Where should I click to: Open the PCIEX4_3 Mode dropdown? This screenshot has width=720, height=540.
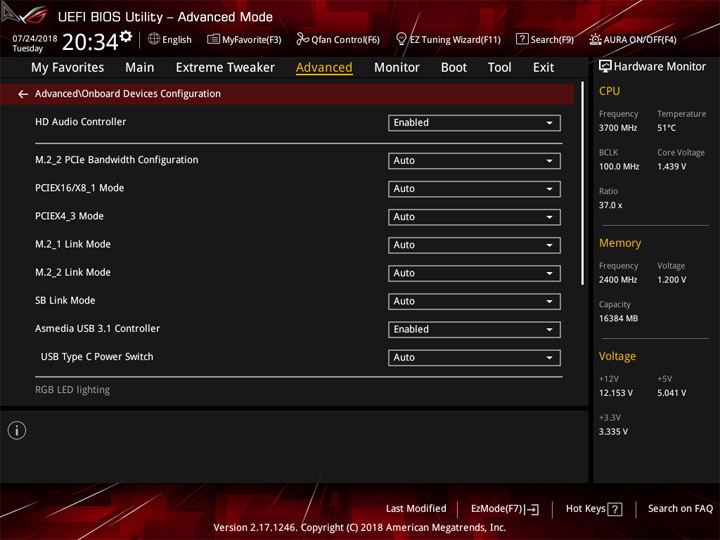pos(474,217)
